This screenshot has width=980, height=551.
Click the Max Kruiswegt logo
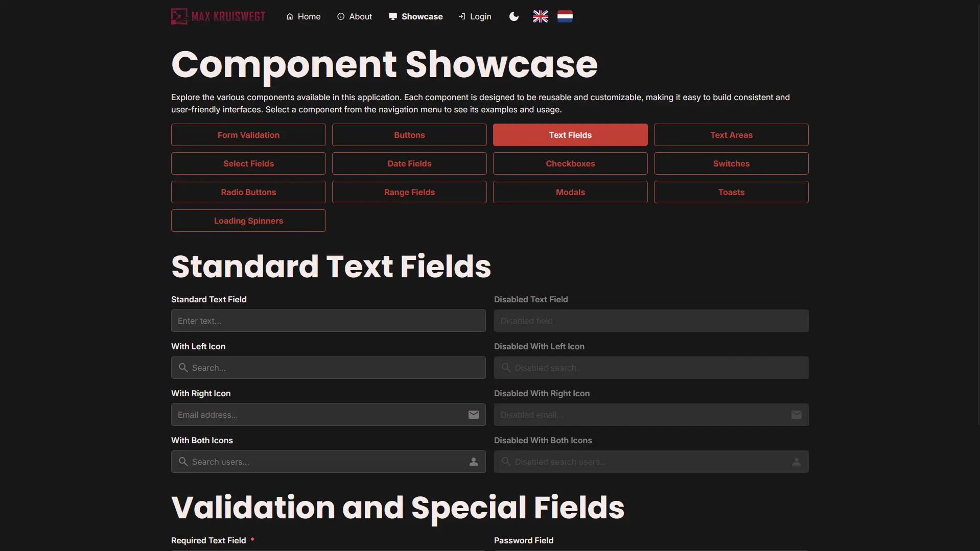pyautogui.click(x=218, y=16)
